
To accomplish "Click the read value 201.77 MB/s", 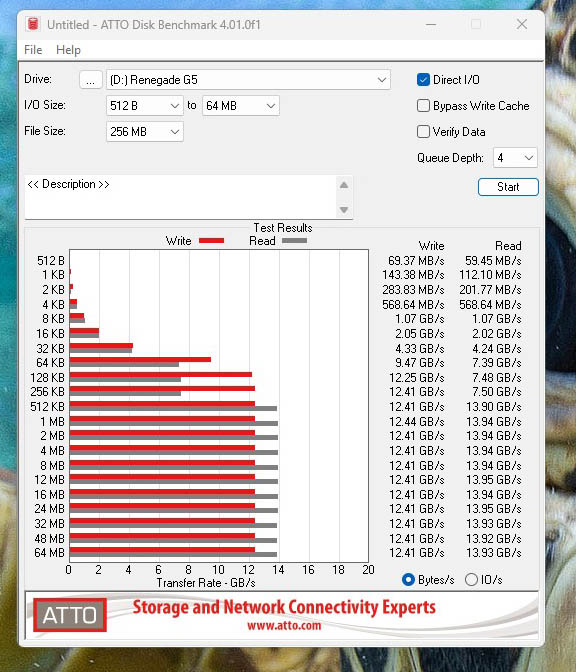I will point(490,290).
